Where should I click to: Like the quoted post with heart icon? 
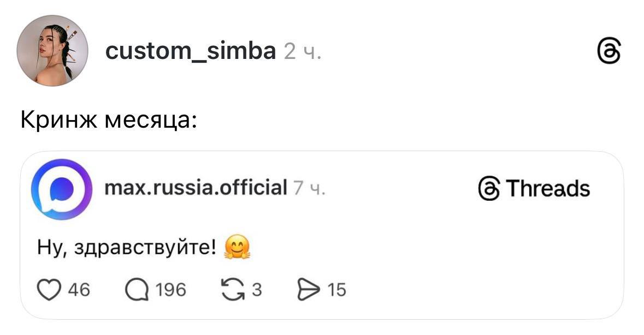click(x=50, y=290)
